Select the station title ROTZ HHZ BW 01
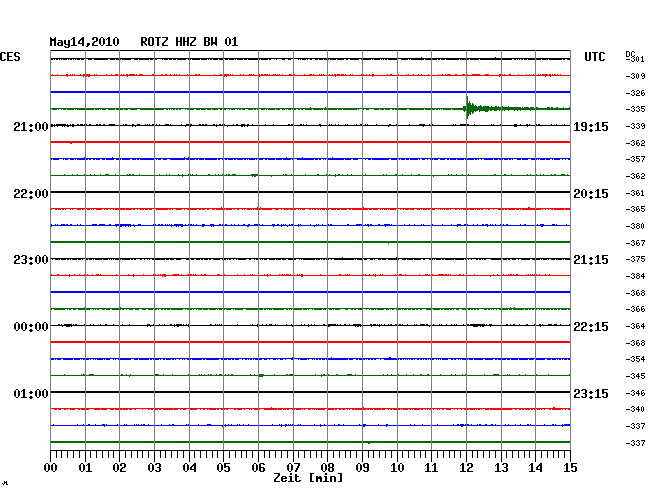This screenshot has height=494, width=650. pyautogui.click(x=189, y=42)
